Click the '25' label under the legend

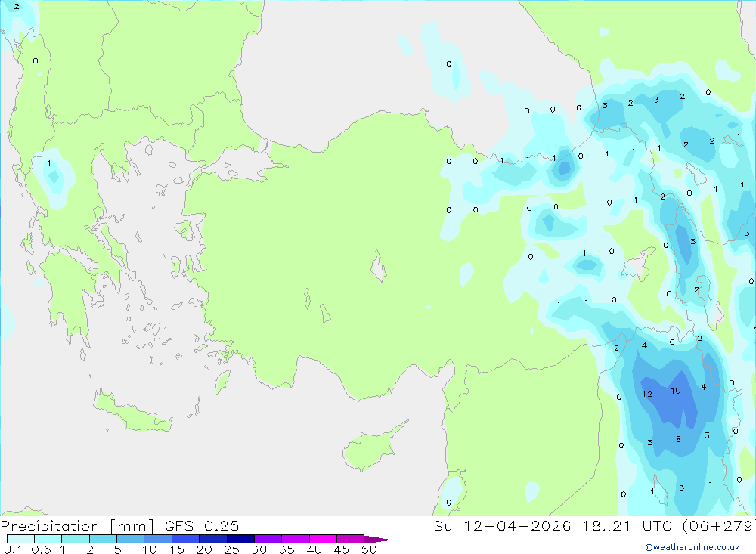(231, 549)
